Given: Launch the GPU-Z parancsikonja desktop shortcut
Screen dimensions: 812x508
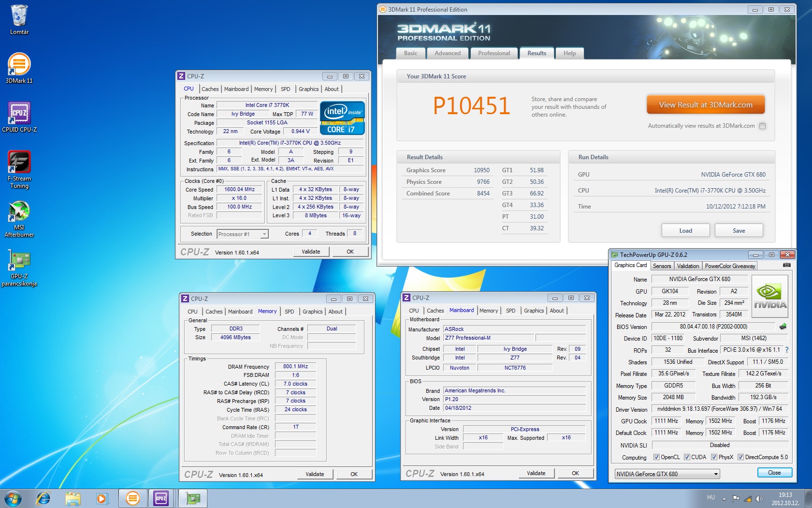Looking at the screenshot, I should pyautogui.click(x=19, y=268).
